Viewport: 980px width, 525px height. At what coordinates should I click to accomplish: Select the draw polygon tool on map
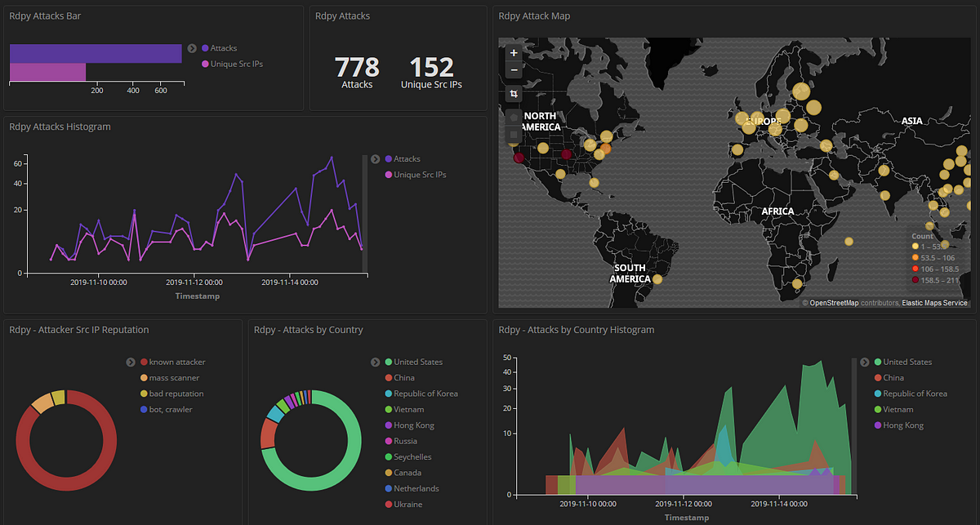click(514, 118)
